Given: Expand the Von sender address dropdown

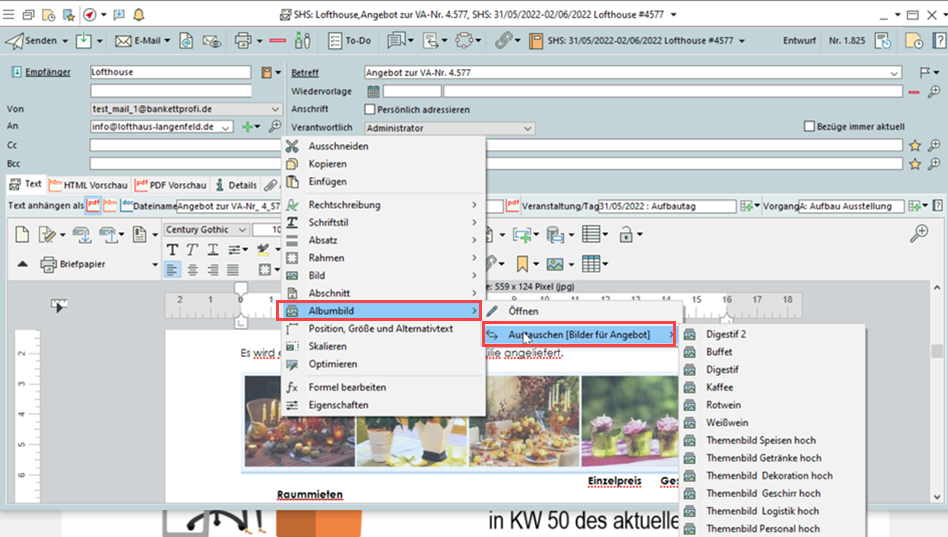Looking at the screenshot, I should point(275,110).
